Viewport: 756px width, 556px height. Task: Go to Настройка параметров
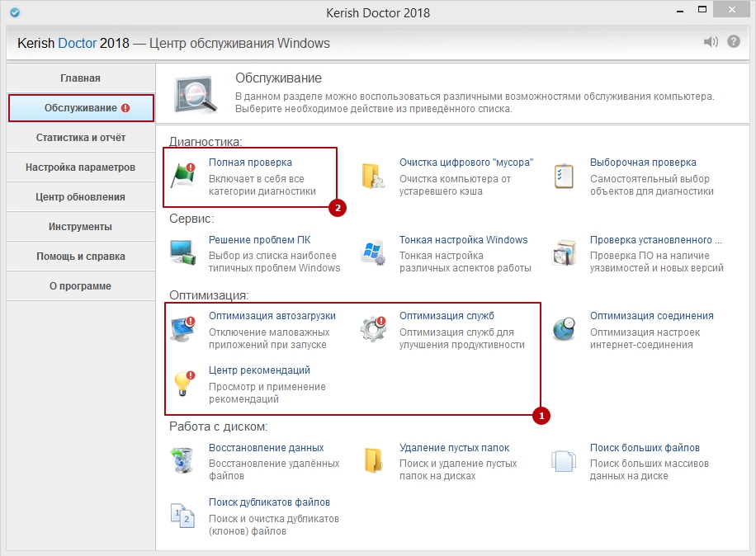tap(81, 167)
